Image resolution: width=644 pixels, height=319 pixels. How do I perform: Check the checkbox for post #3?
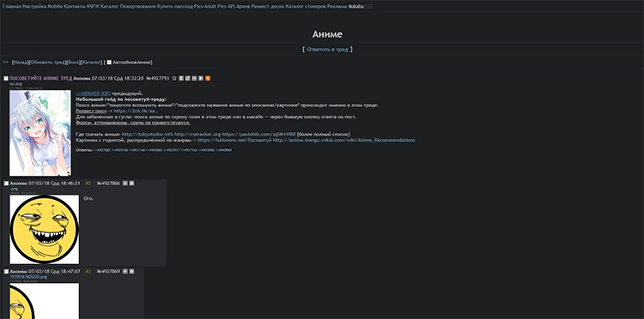tap(6, 272)
